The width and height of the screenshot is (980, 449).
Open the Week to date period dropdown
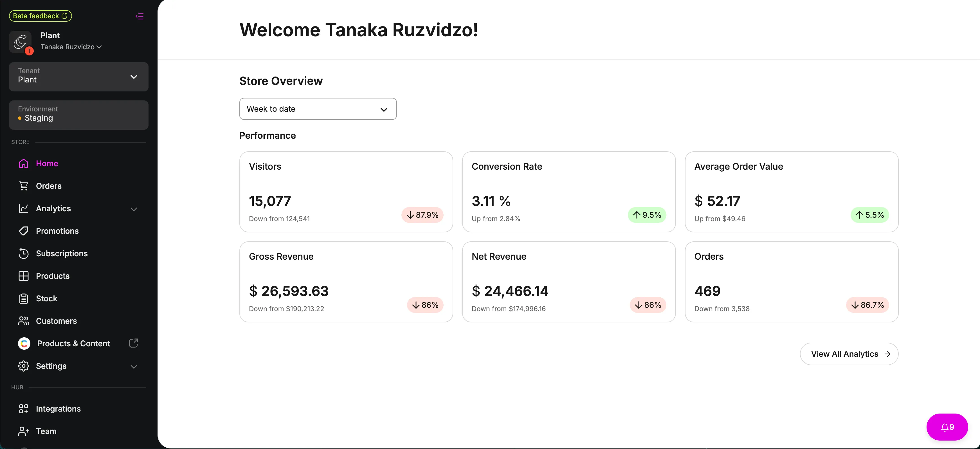tap(318, 109)
